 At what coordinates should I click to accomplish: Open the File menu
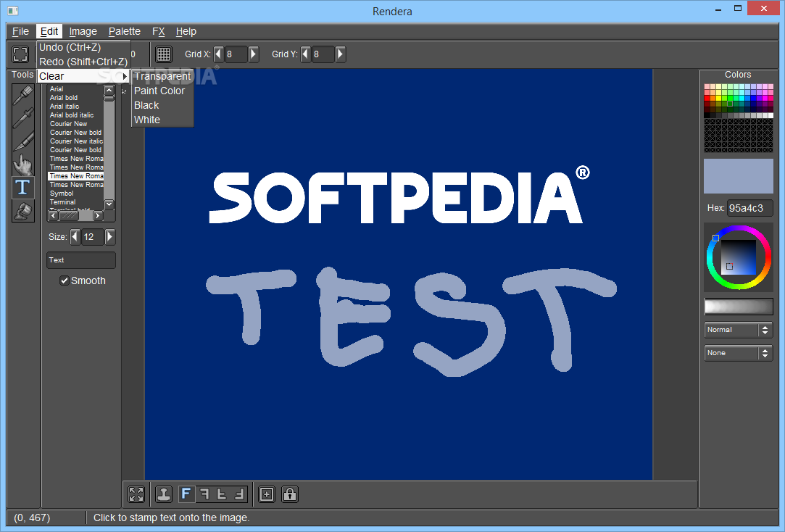20,32
